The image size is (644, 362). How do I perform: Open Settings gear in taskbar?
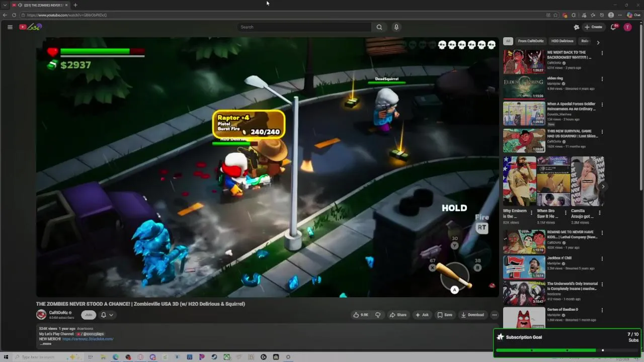pos(288,357)
